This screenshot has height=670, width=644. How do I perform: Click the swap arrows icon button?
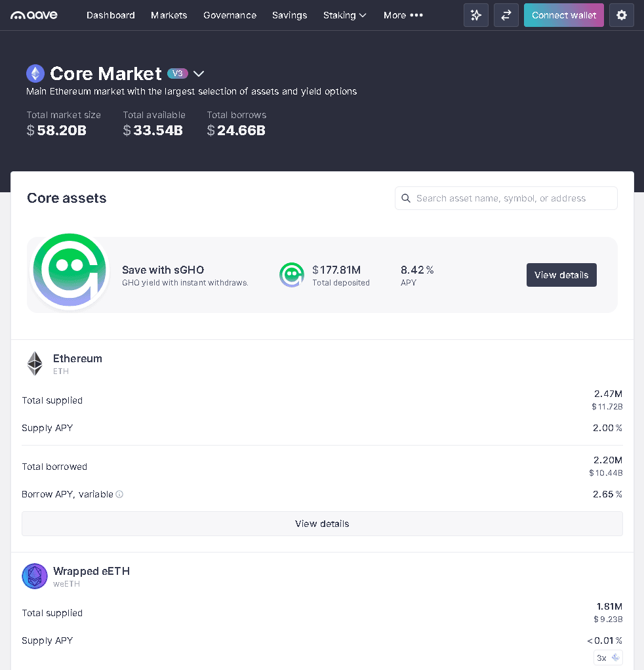tap(506, 15)
